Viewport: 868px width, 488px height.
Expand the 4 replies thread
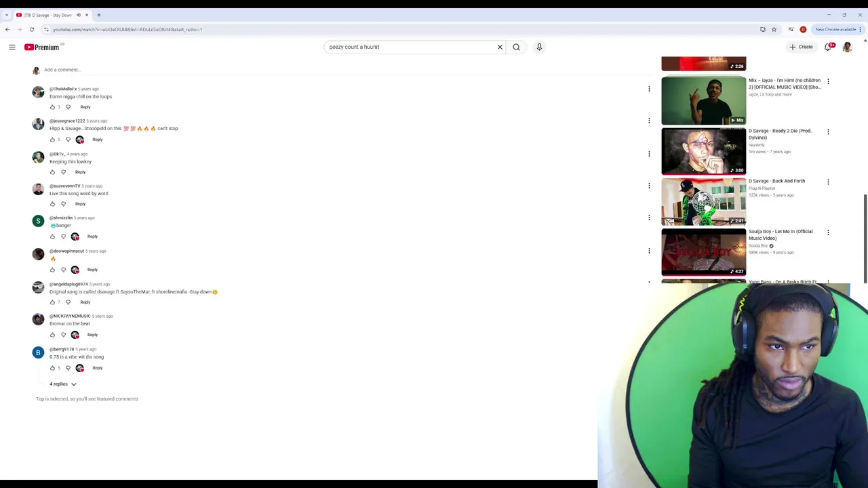tap(63, 384)
